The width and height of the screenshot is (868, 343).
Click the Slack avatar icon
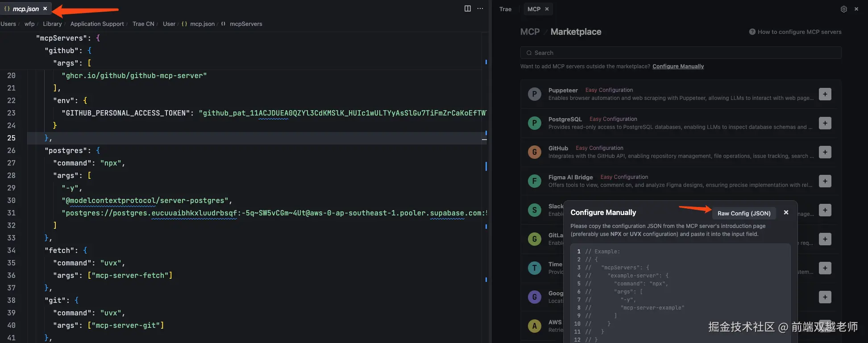coord(534,210)
